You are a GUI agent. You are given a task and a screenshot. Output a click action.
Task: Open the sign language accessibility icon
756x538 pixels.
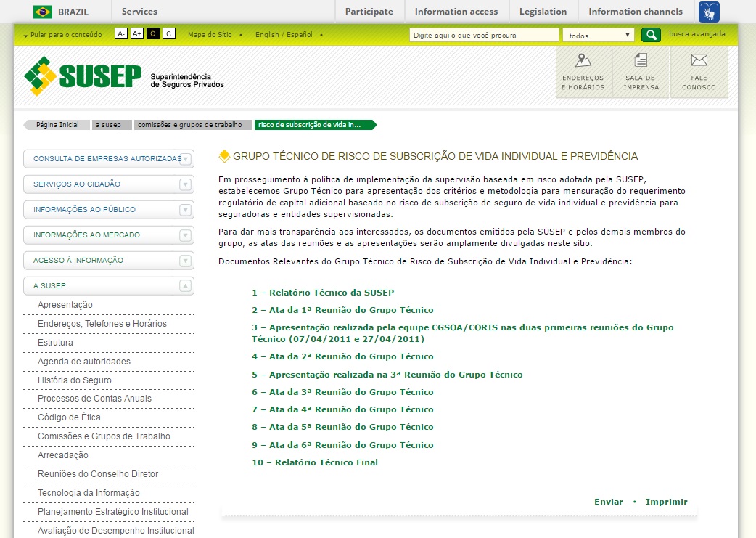coord(709,12)
